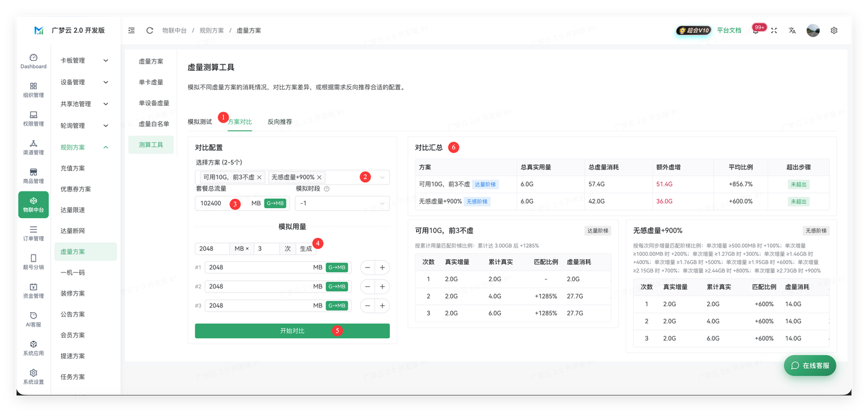This screenshot has width=868, height=412.
Task: Toggle fullscreen with the expand icon
Action: tap(774, 30)
